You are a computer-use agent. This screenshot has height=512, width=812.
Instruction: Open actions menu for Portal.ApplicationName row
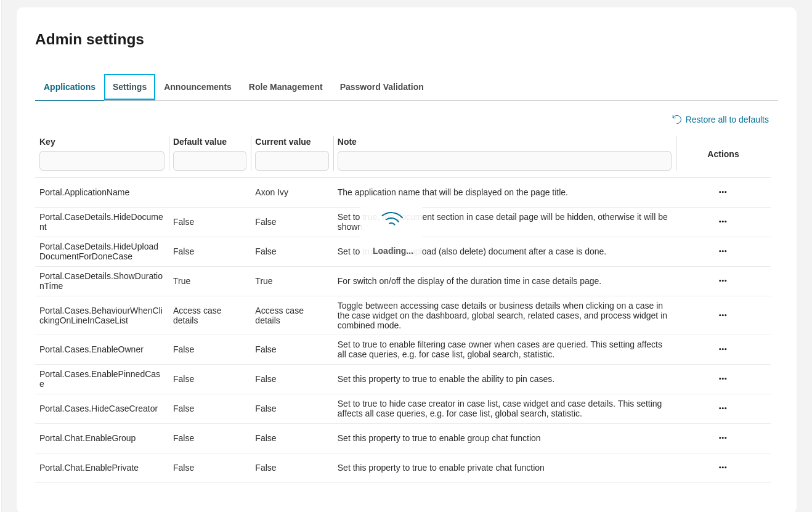coord(723,192)
